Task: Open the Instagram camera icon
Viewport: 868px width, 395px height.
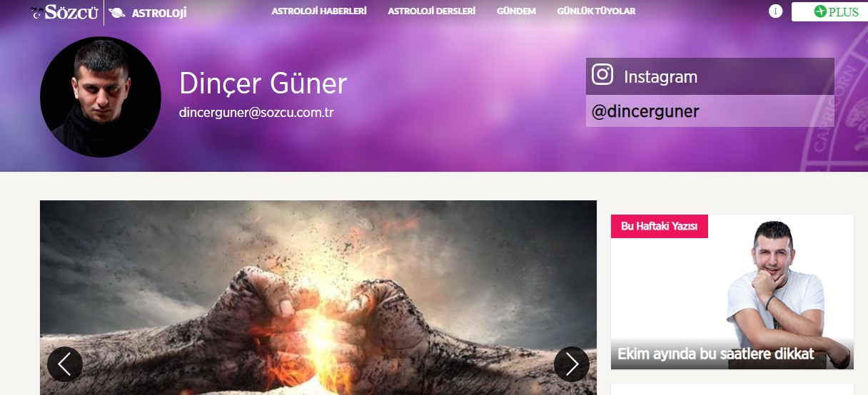Action: click(602, 74)
